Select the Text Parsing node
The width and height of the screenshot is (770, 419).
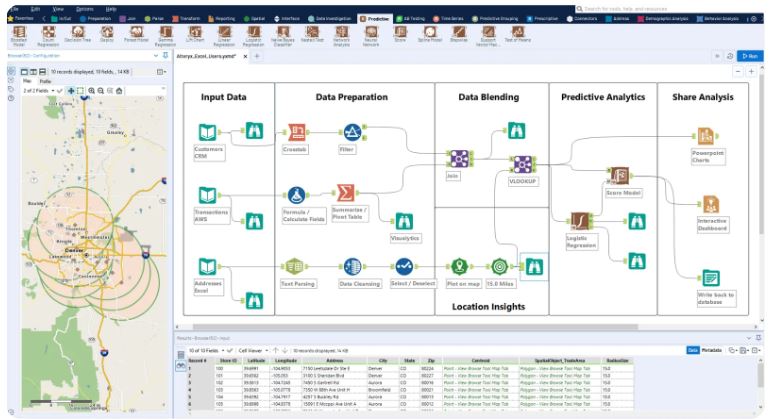coord(294,267)
